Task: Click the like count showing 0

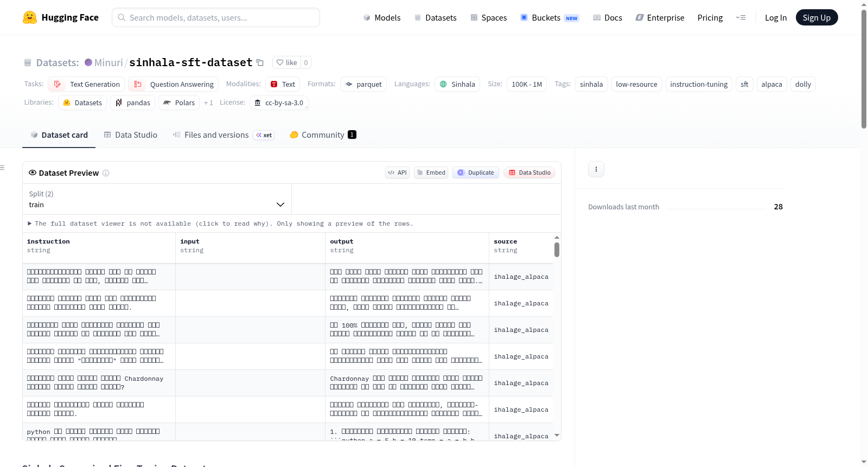Action: point(306,62)
